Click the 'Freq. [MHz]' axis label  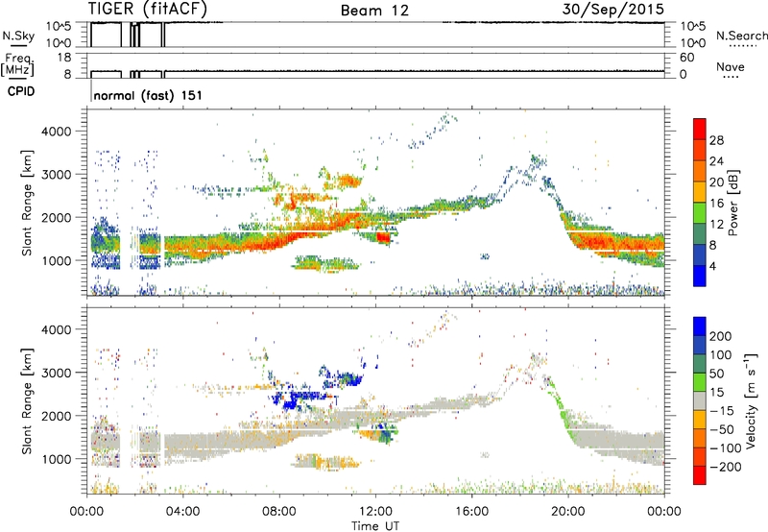click(17, 64)
